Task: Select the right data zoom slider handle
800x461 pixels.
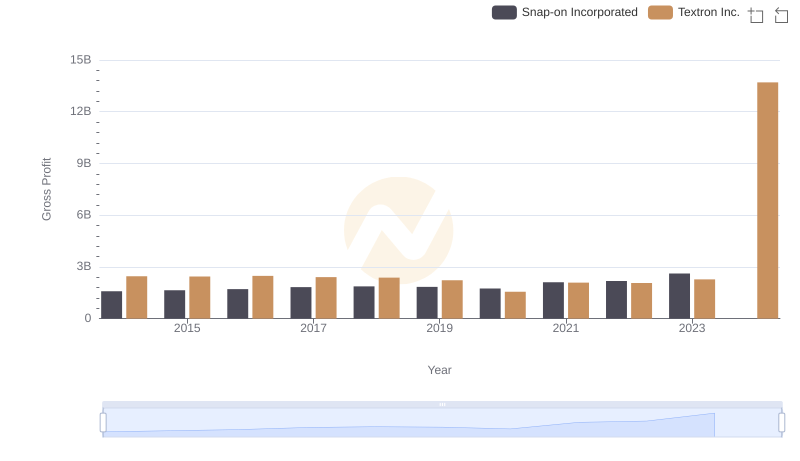Action: pyautogui.click(x=782, y=423)
